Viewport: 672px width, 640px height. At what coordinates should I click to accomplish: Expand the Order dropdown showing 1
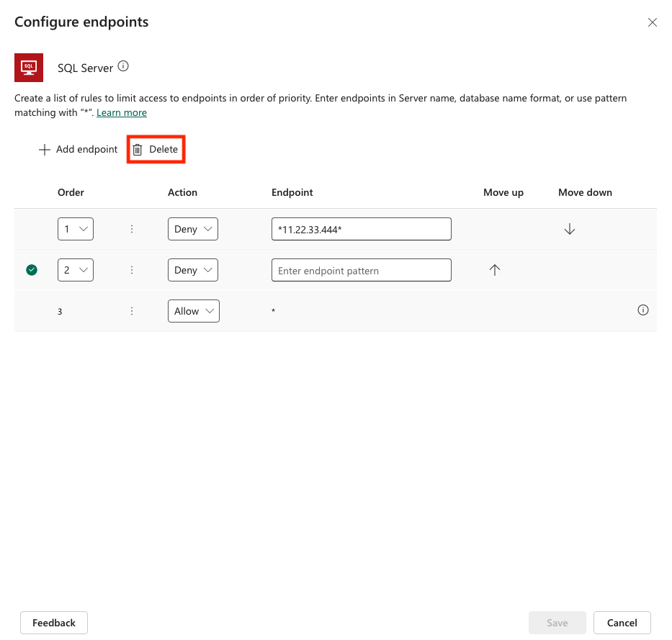tap(76, 229)
